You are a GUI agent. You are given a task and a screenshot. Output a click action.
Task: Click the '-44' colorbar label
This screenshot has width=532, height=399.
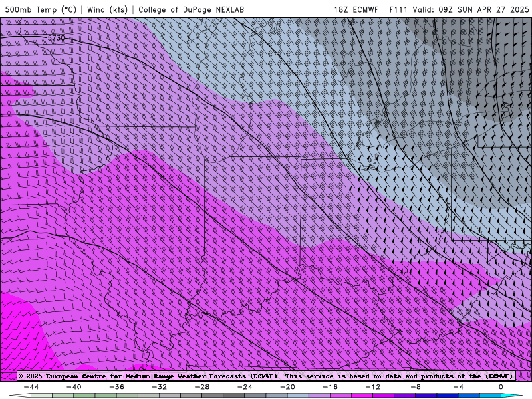(x=31, y=387)
